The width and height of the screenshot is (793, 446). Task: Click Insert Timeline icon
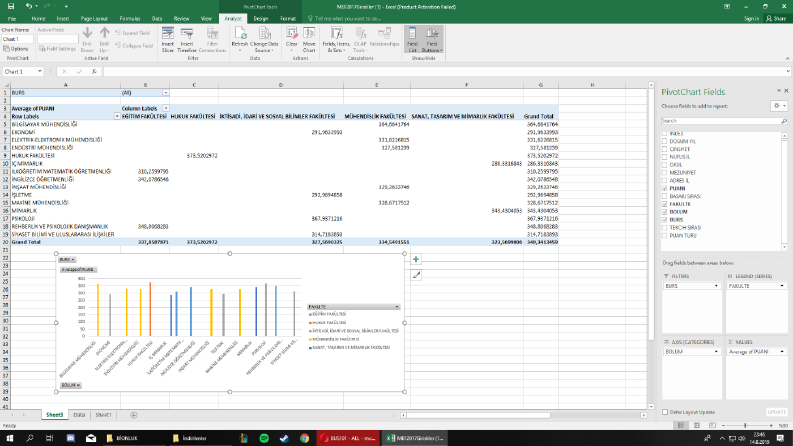[187, 40]
